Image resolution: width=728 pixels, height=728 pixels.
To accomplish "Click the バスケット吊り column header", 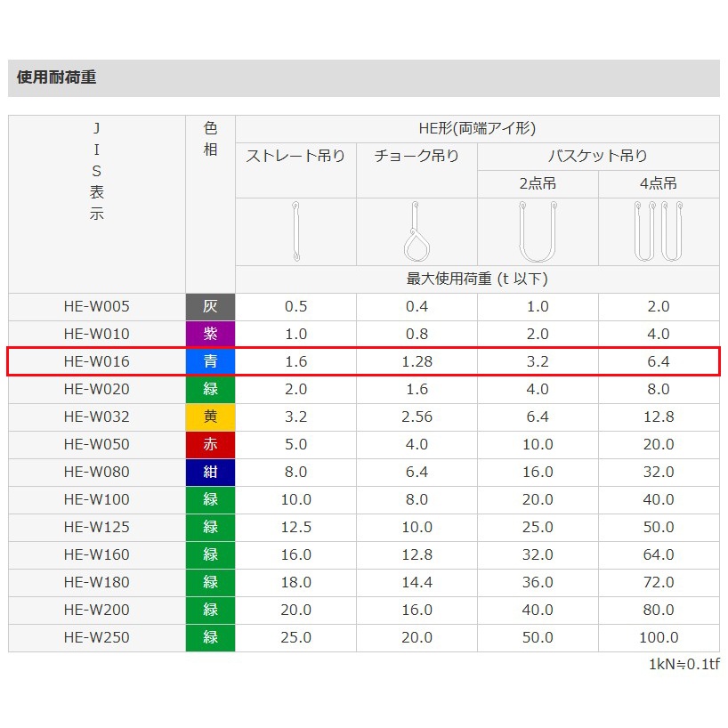I will tap(597, 157).
